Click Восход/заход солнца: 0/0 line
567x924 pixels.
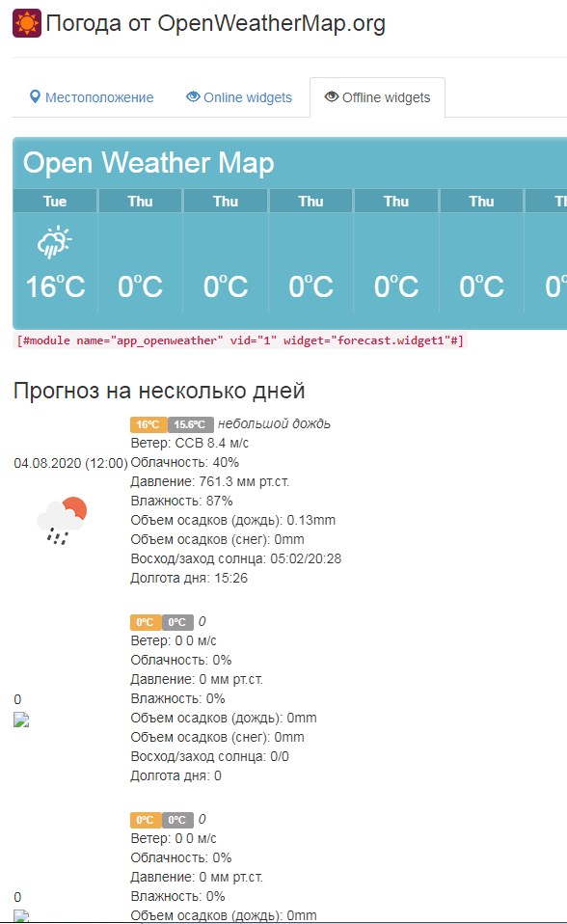coord(210,756)
